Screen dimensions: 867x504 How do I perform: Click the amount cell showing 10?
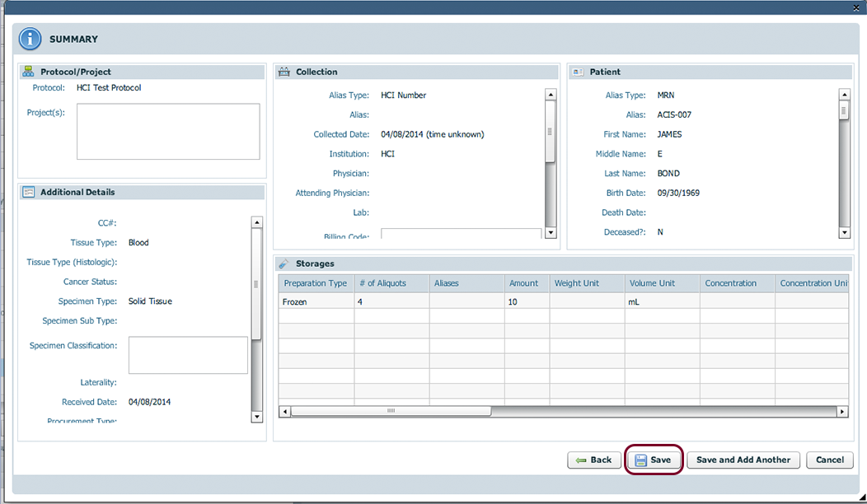(x=527, y=301)
